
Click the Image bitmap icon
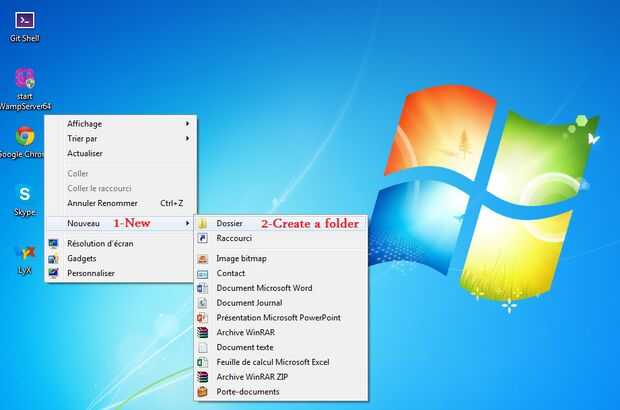[x=202, y=259]
